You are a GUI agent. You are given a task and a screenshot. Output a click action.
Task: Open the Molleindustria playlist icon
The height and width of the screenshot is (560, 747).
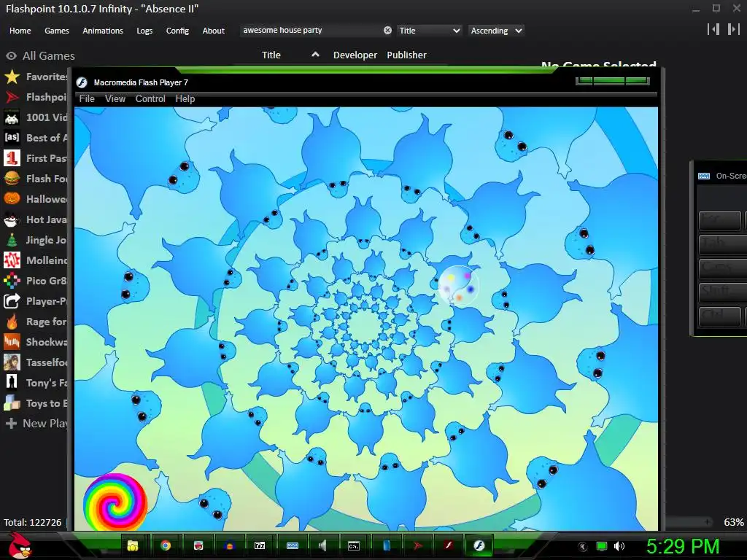pos(12,260)
